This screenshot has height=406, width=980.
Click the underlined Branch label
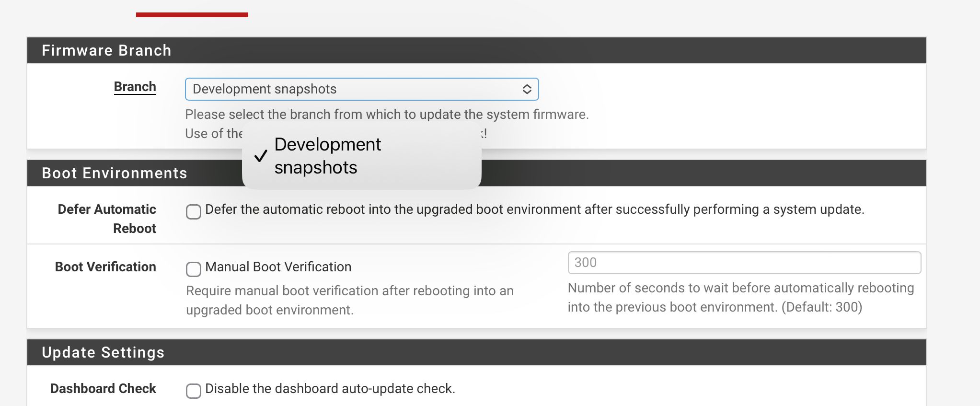[135, 87]
